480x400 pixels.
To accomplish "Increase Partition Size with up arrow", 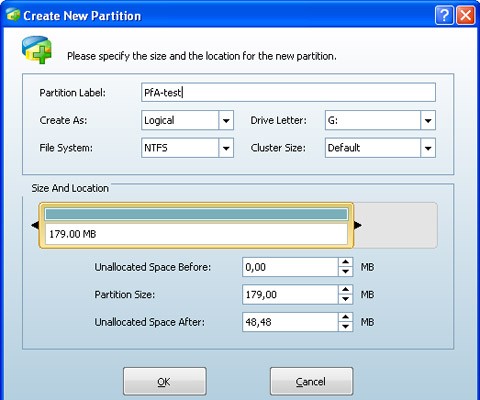I will tap(346, 290).
